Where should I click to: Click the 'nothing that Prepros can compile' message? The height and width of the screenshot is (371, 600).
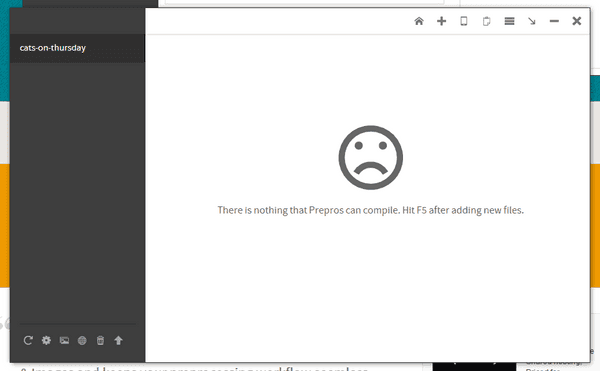[370, 210]
